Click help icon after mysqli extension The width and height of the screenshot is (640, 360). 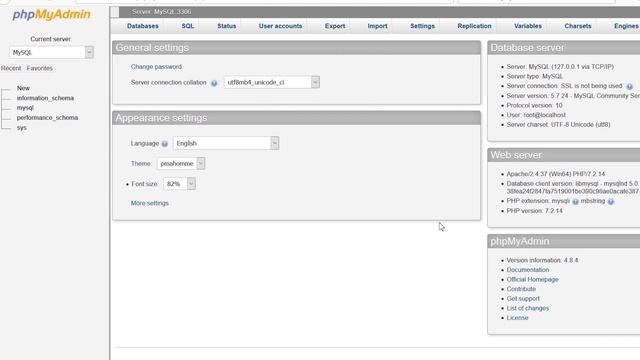click(575, 202)
